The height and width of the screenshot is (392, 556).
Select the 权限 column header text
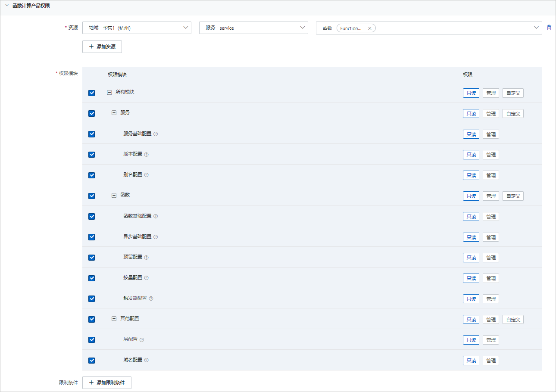click(x=468, y=75)
